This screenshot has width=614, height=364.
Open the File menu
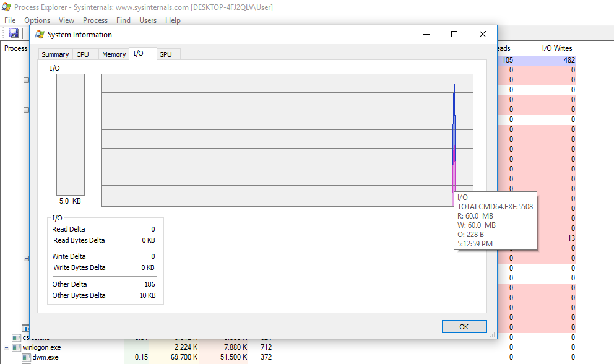click(10, 20)
